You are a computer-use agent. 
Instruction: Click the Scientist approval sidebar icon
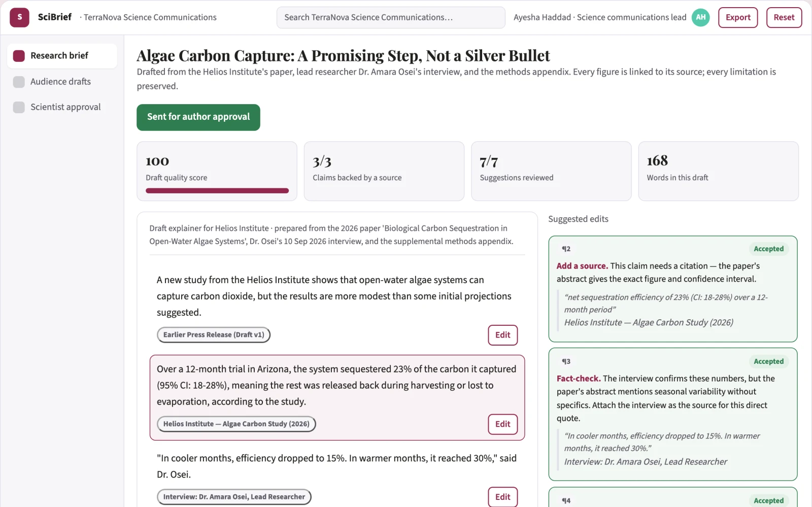(x=19, y=107)
